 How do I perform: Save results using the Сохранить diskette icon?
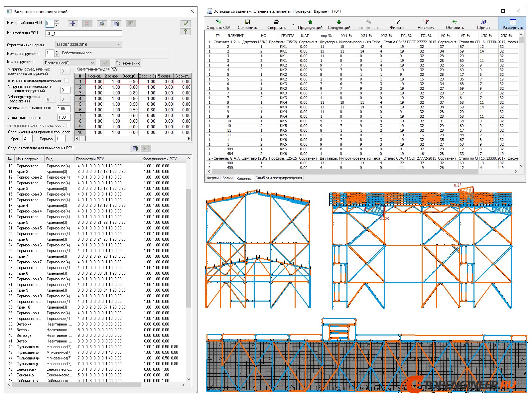click(247, 23)
